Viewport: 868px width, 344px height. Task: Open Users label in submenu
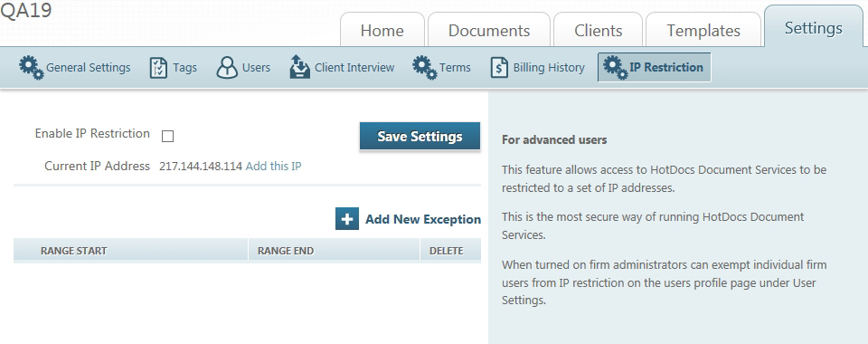click(x=256, y=68)
